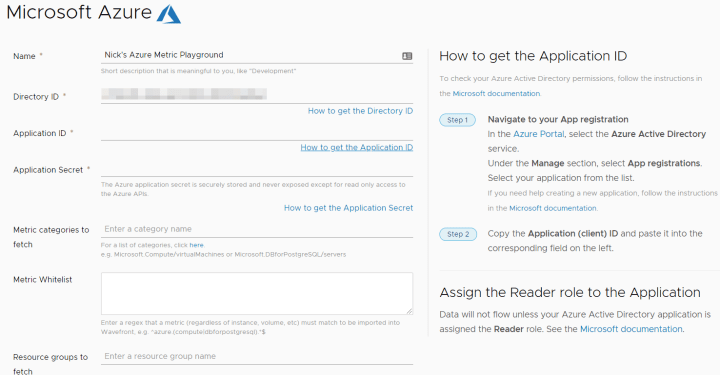Click the 'Microsoft Azure' title text
The height and width of the screenshot is (375, 720).
(79, 12)
